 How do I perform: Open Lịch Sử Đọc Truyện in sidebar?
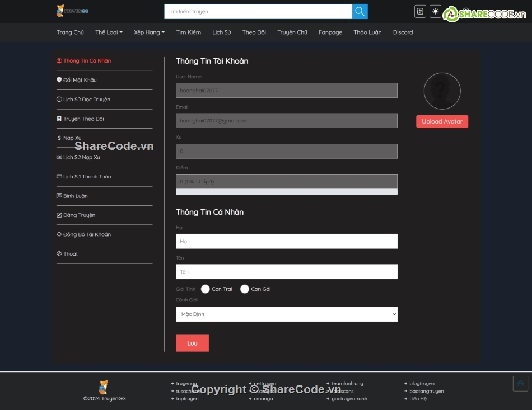[x=86, y=100]
